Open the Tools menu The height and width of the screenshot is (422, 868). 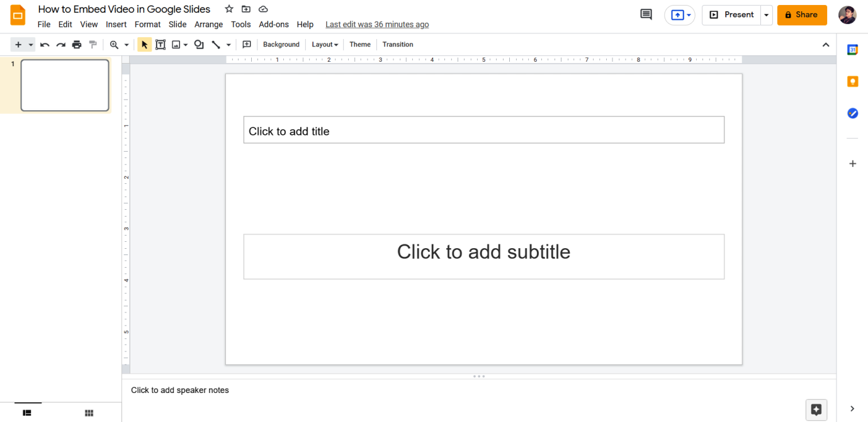coord(241,25)
